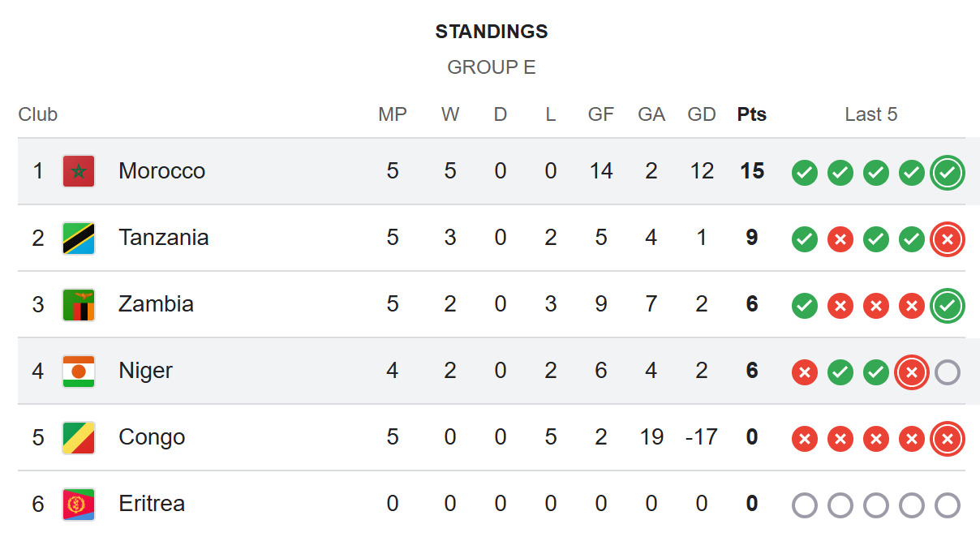Click Congo's latest outlined loss icon
Screen dimensions: 980x550
coord(948,439)
